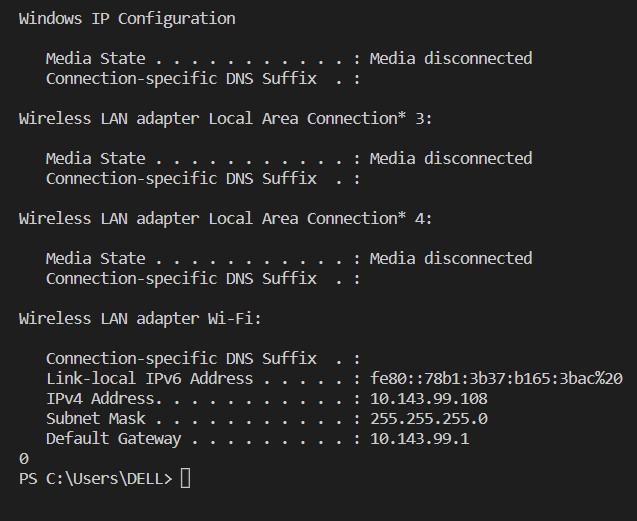Click the PS C:\Users\DELL> prompt text
The image size is (637, 521).
point(95,478)
